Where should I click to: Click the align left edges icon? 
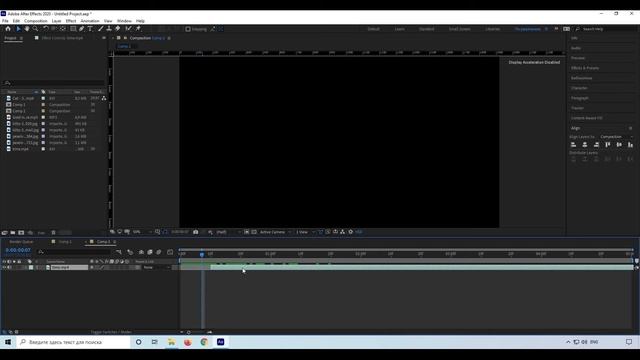(x=573, y=144)
